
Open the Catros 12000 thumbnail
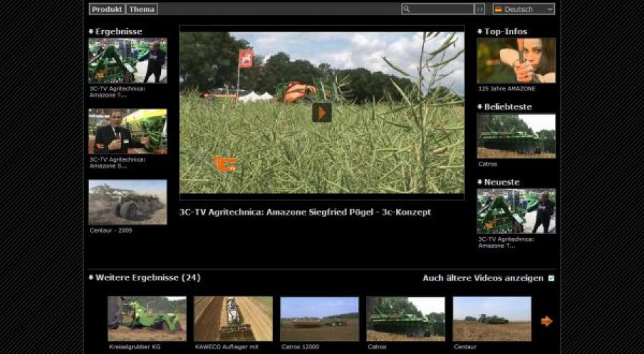(319, 318)
